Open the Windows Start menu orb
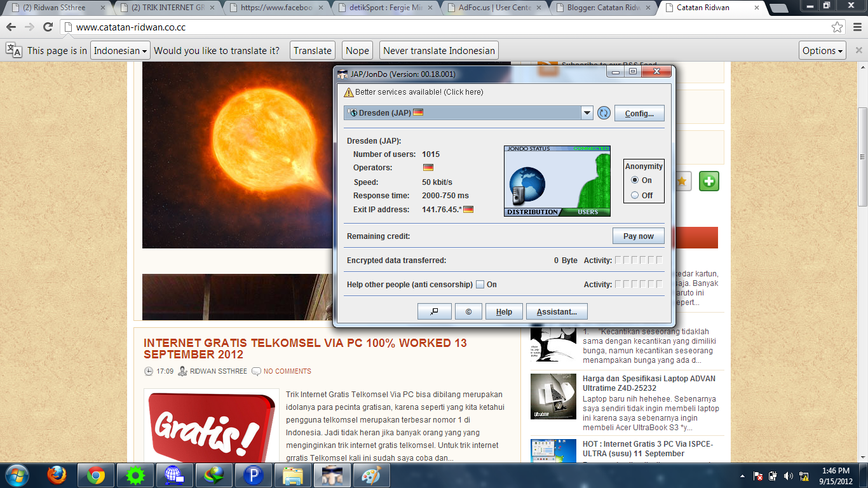Image resolution: width=868 pixels, height=488 pixels. pyautogui.click(x=17, y=475)
